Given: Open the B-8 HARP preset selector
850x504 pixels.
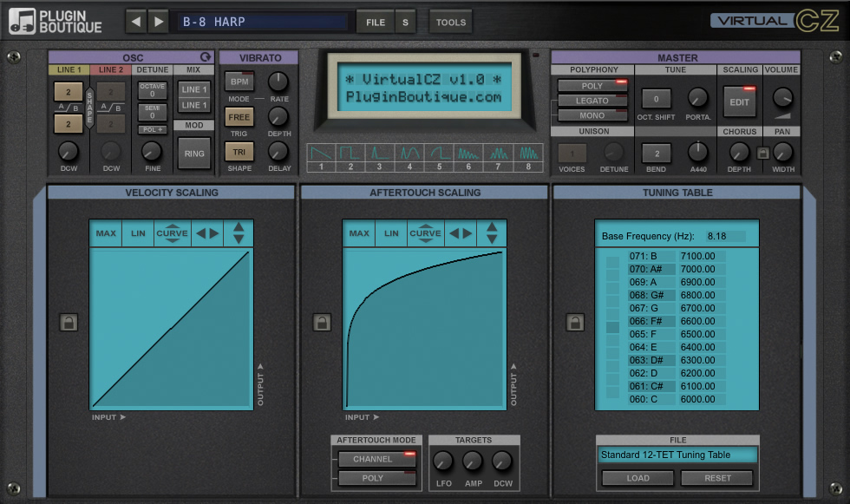Looking at the screenshot, I should [x=263, y=22].
